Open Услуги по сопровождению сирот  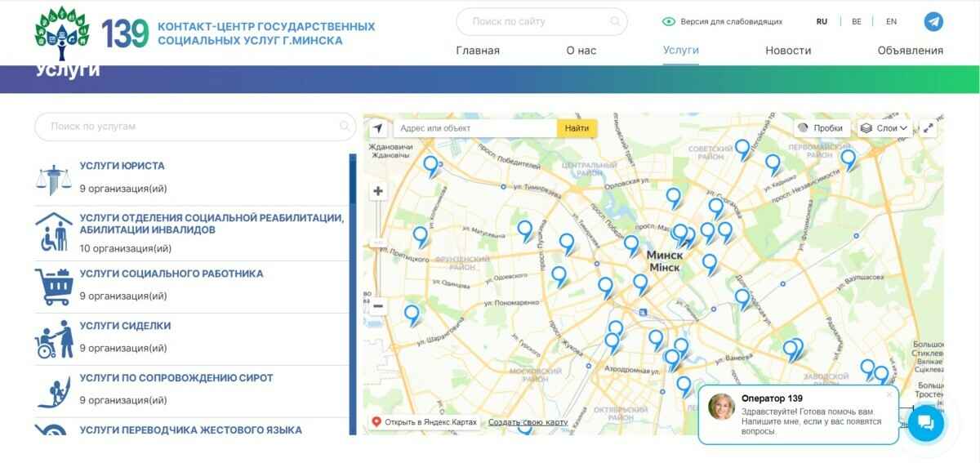coord(176,378)
